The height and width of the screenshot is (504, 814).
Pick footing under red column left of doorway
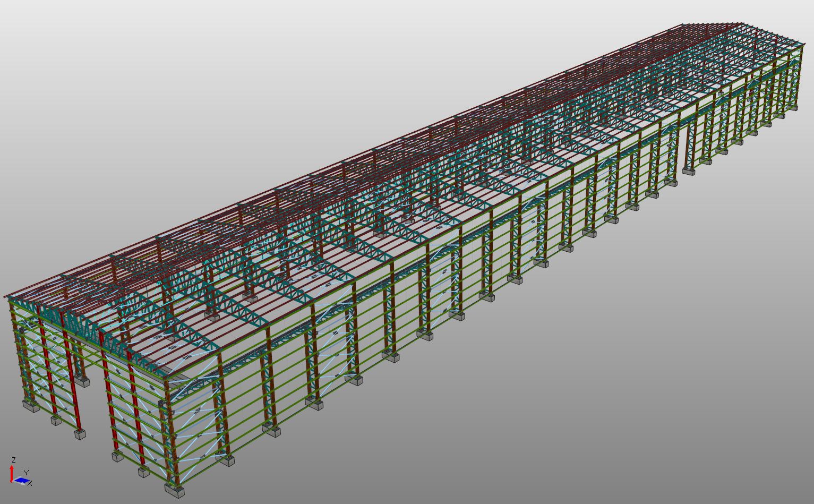click(80, 434)
